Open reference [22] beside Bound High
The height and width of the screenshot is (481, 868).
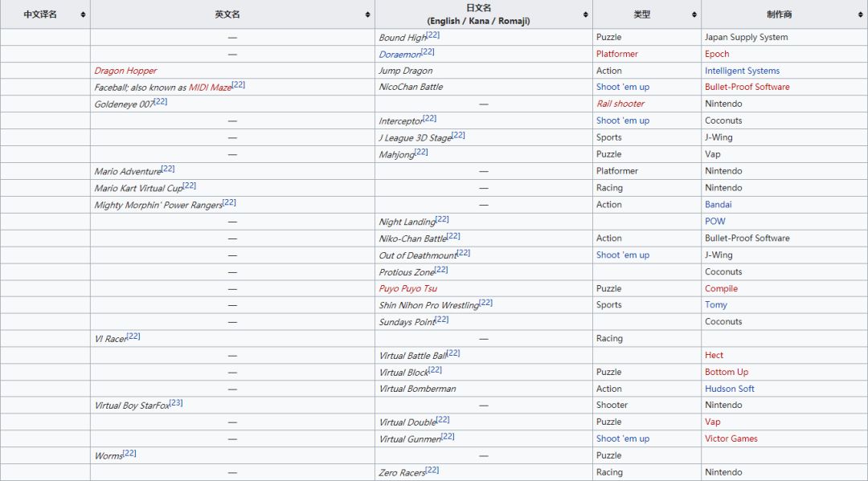[x=433, y=35]
